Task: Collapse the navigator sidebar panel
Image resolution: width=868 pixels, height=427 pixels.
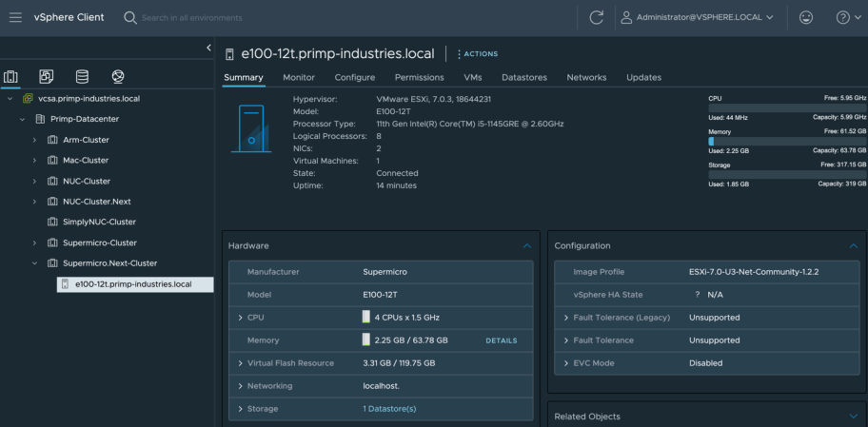Action: [208, 48]
